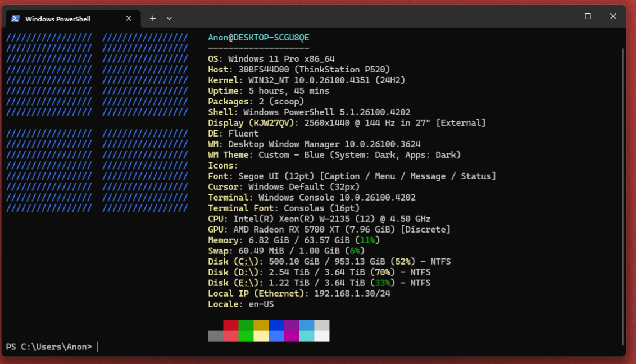Minimize the terminal window

[562, 16]
